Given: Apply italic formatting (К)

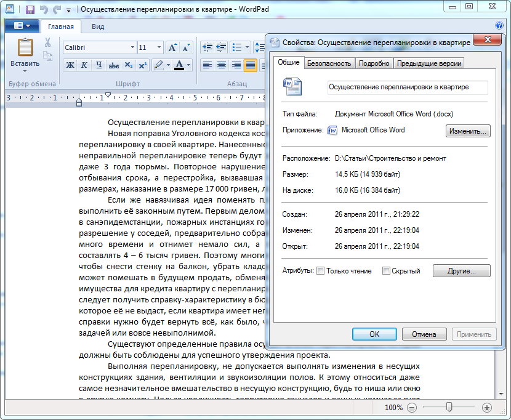Looking at the screenshot, I should click(84, 65).
